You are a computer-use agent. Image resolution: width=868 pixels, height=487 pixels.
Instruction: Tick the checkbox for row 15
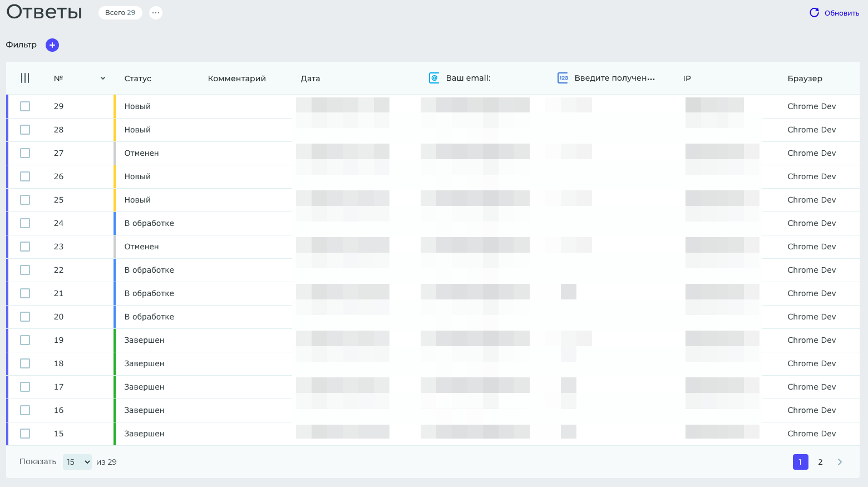pyautogui.click(x=25, y=434)
